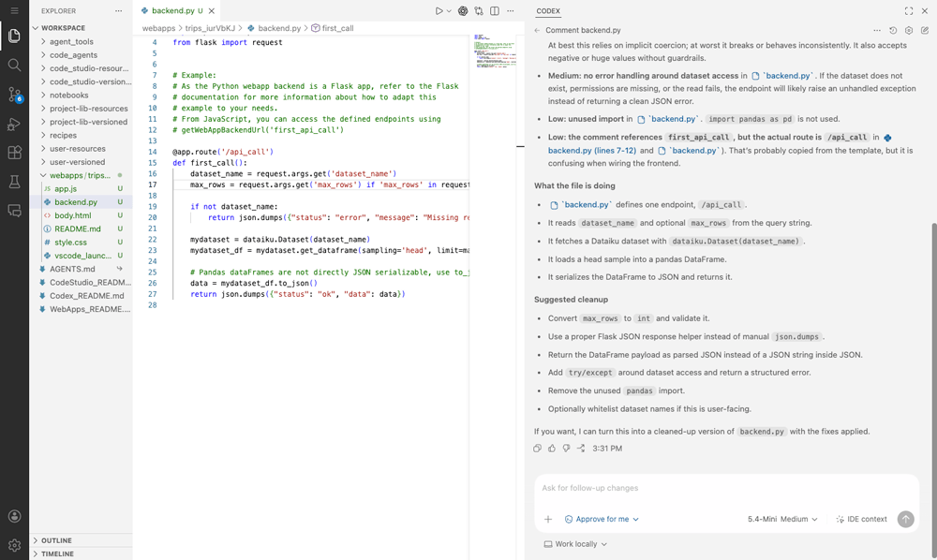Click the editor minimap
937x560 pixels.
[495, 52]
